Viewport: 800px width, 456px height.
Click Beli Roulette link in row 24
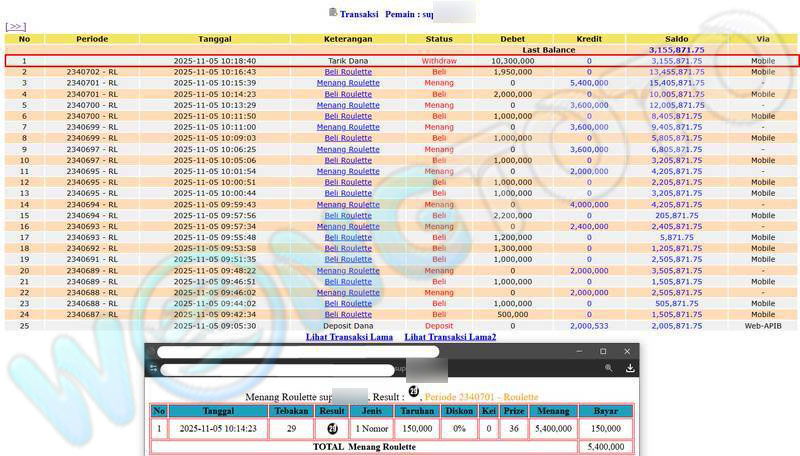point(348,314)
